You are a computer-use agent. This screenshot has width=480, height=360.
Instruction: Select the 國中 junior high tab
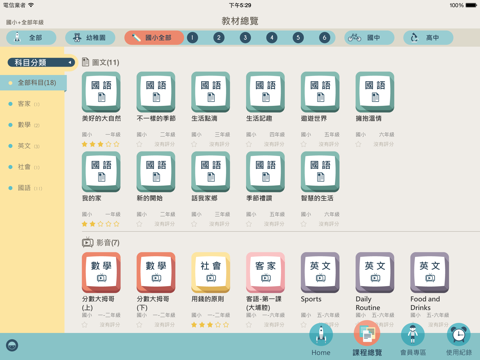tap(369, 38)
